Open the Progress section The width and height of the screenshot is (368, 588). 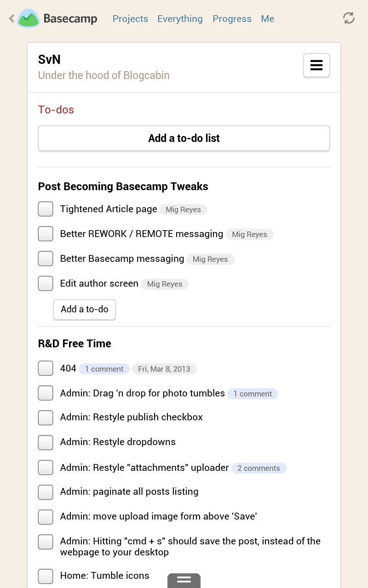[x=232, y=19]
